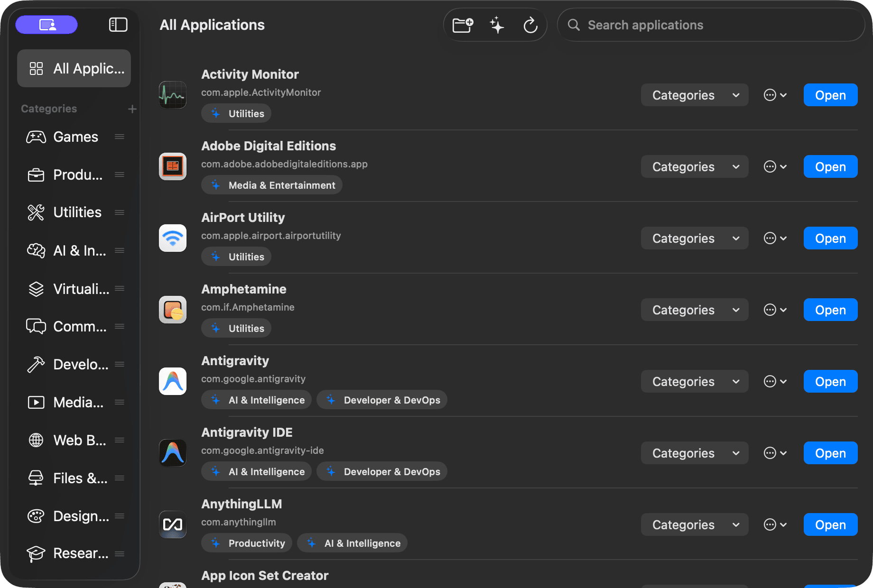Click the Activity Monitor app icon
This screenshot has height=588, width=873.
click(x=173, y=95)
